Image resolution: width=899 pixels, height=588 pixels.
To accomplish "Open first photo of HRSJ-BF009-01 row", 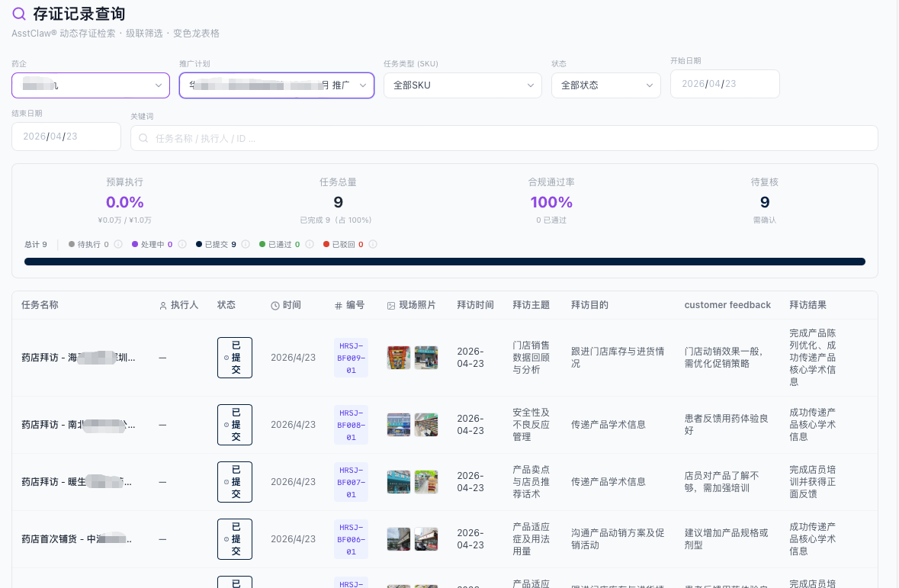I will 399,358.
